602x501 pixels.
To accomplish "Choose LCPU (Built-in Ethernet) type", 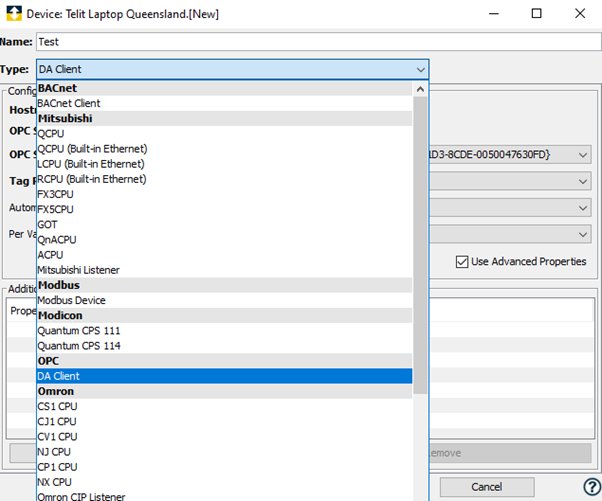I will tap(225, 164).
